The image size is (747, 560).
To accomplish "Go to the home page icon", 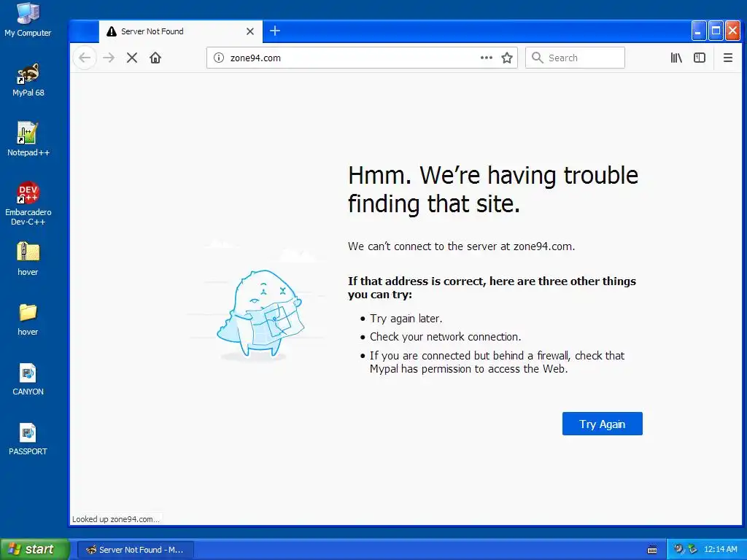I will click(155, 58).
